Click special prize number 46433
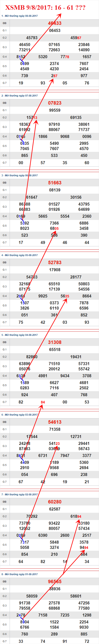99x644 pixels. [x=55, y=23]
